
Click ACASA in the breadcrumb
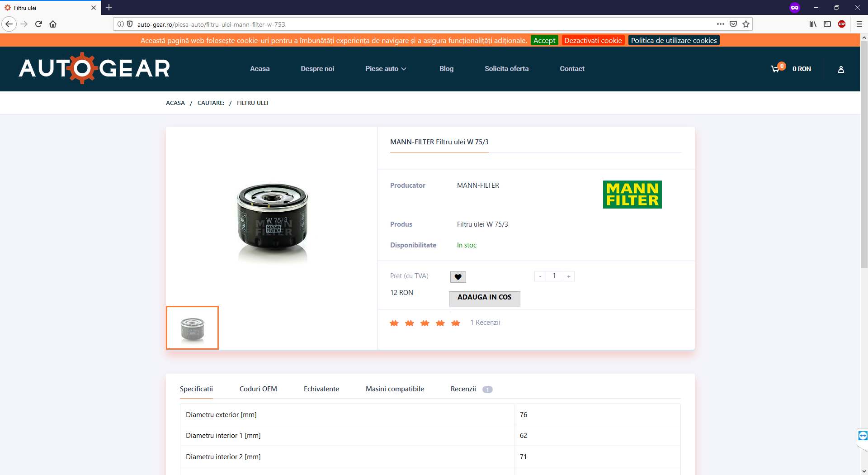(175, 103)
